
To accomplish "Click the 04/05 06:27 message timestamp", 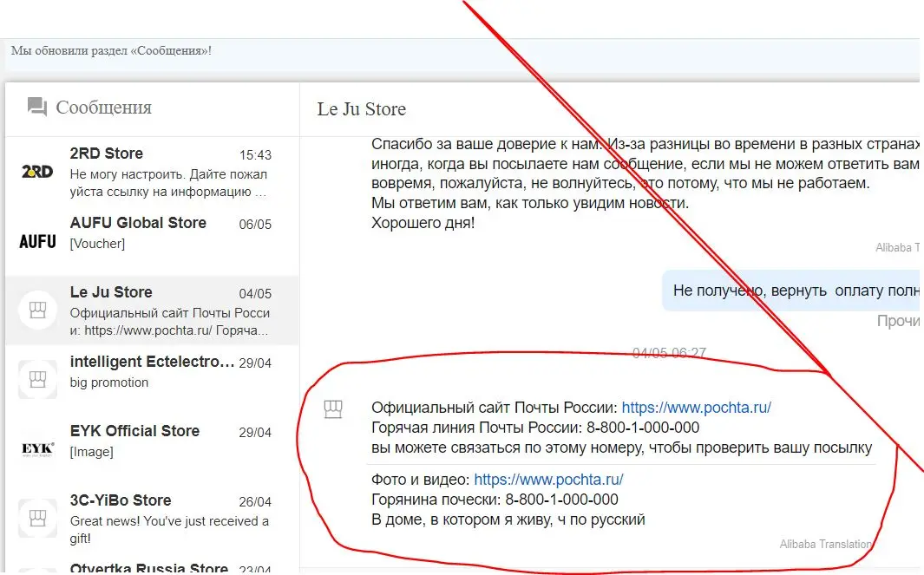I will coord(669,353).
